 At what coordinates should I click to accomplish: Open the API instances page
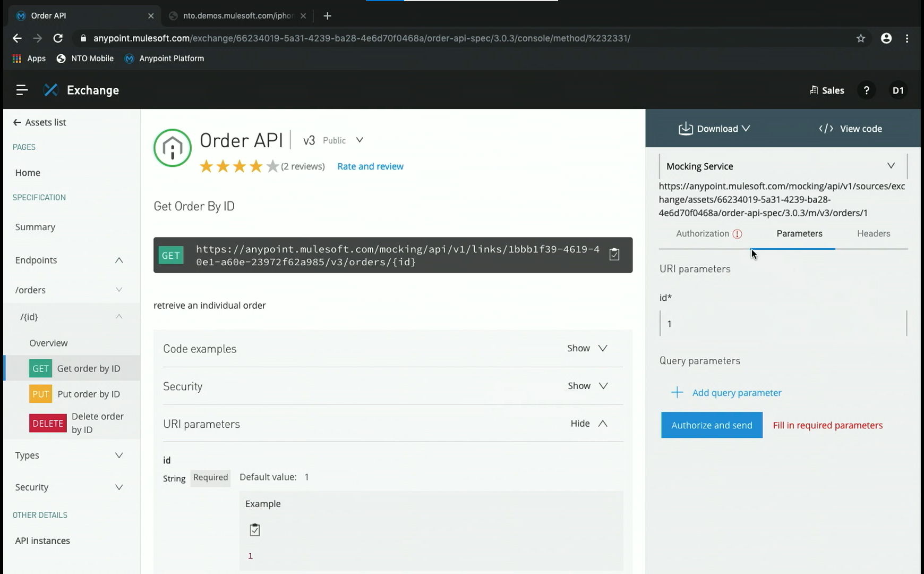(42, 541)
